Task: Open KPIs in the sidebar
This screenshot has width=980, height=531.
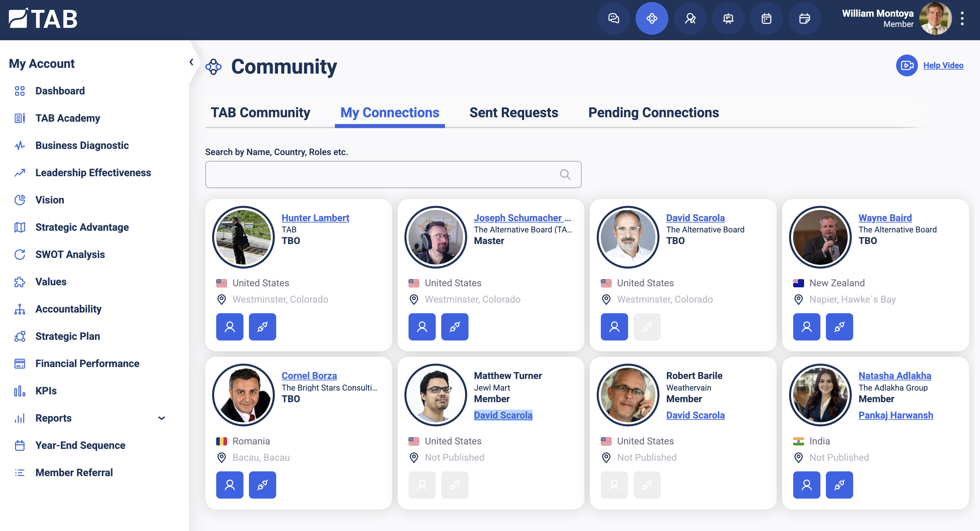Action: [x=46, y=391]
